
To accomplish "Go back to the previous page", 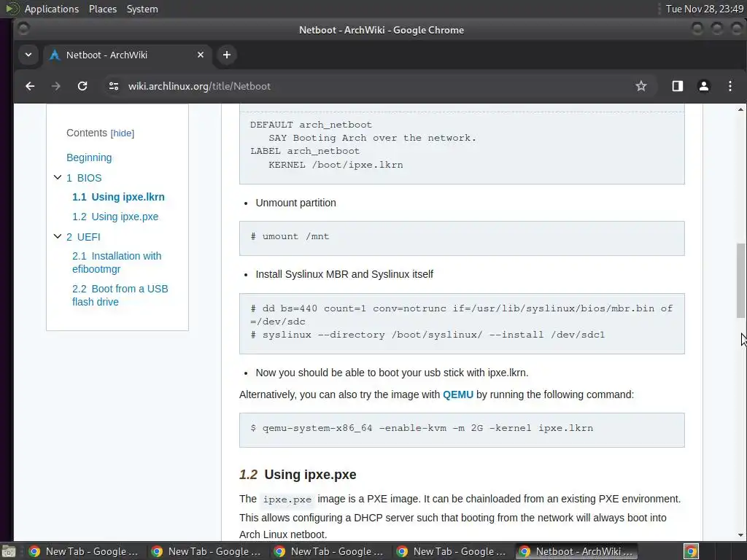I will 30,86.
